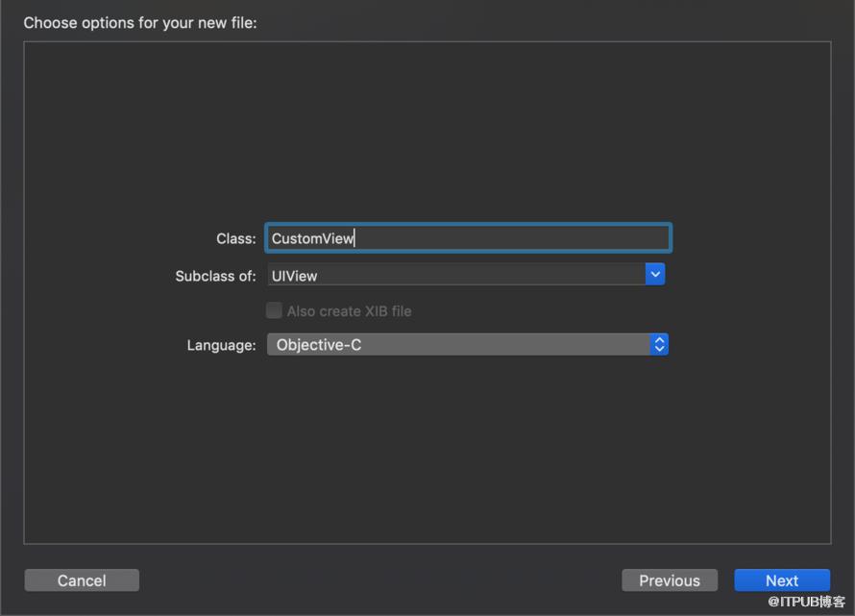The height and width of the screenshot is (616, 855).
Task: Click the Class name input field
Action: point(468,238)
